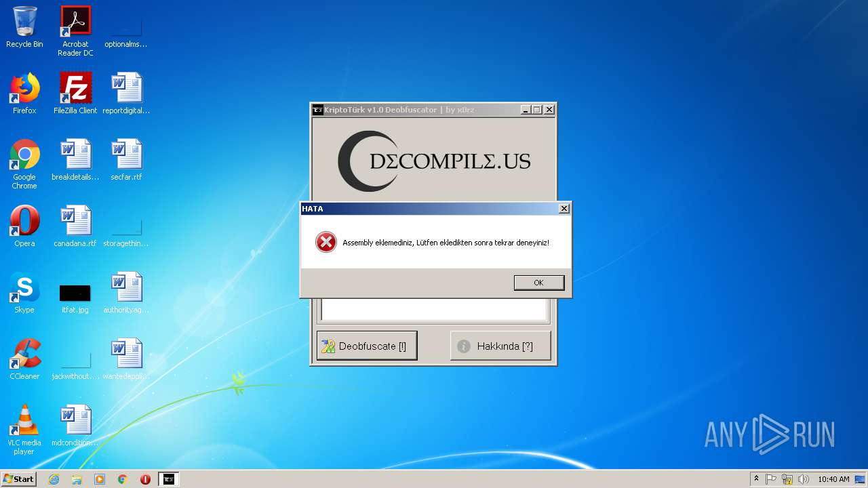Open Action Center flag icon
The width and height of the screenshot is (868, 488).
click(x=771, y=479)
